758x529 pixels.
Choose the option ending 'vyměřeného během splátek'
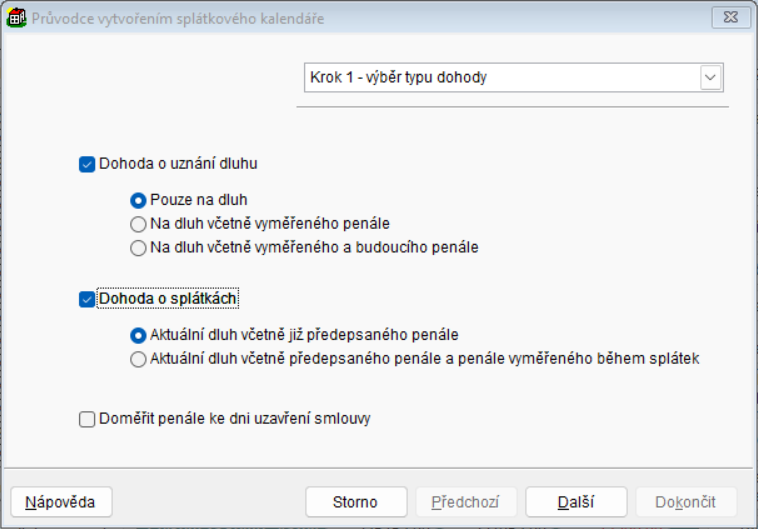tap(139, 359)
